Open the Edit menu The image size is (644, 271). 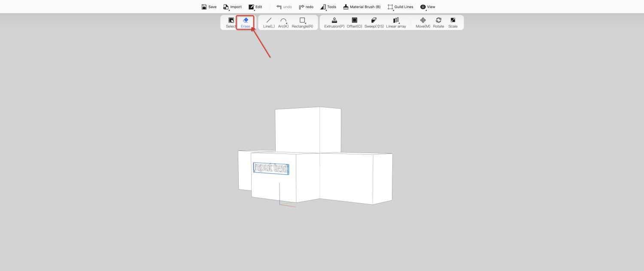point(255,7)
